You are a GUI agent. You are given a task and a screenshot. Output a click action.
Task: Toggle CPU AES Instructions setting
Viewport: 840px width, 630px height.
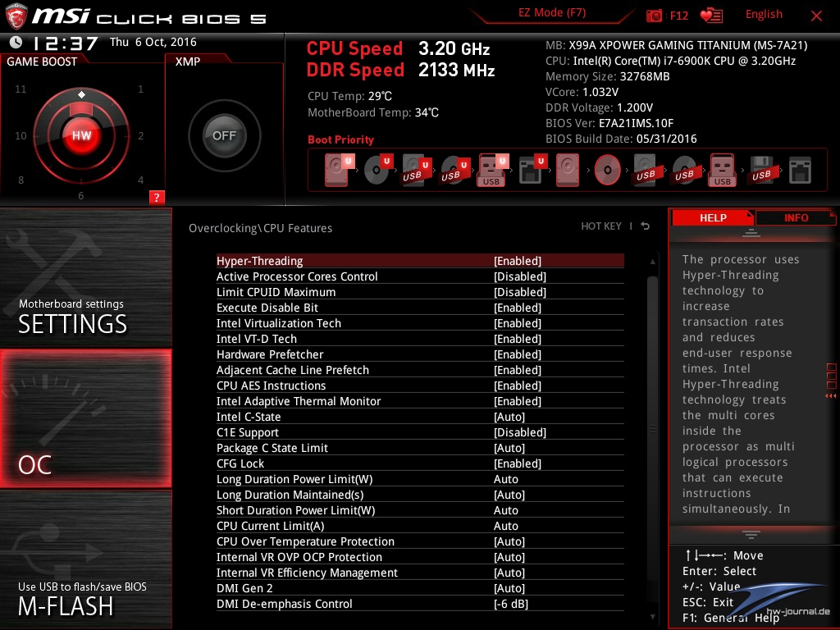[420, 386]
